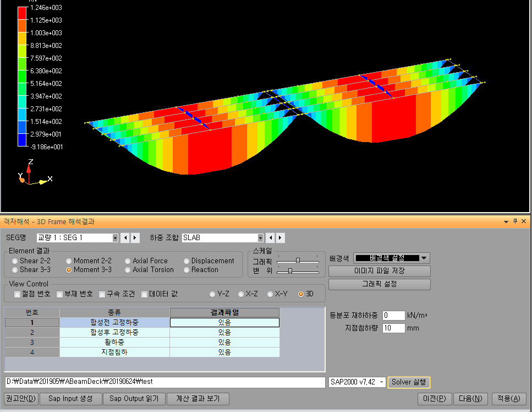Click 결과파일 column header
532x412 pixels.
click(x=224, y=312)
